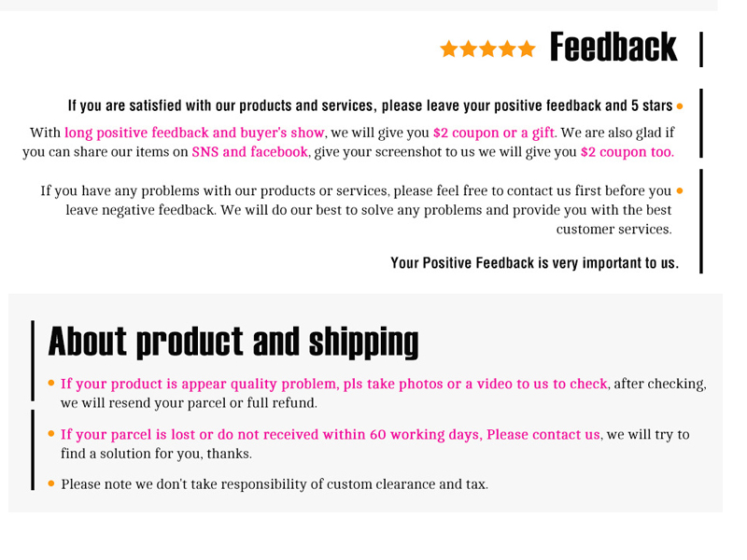Click pink 'SNS and facebook' text
The height and width of the screenshot is (560, 747).
(250, 152)
